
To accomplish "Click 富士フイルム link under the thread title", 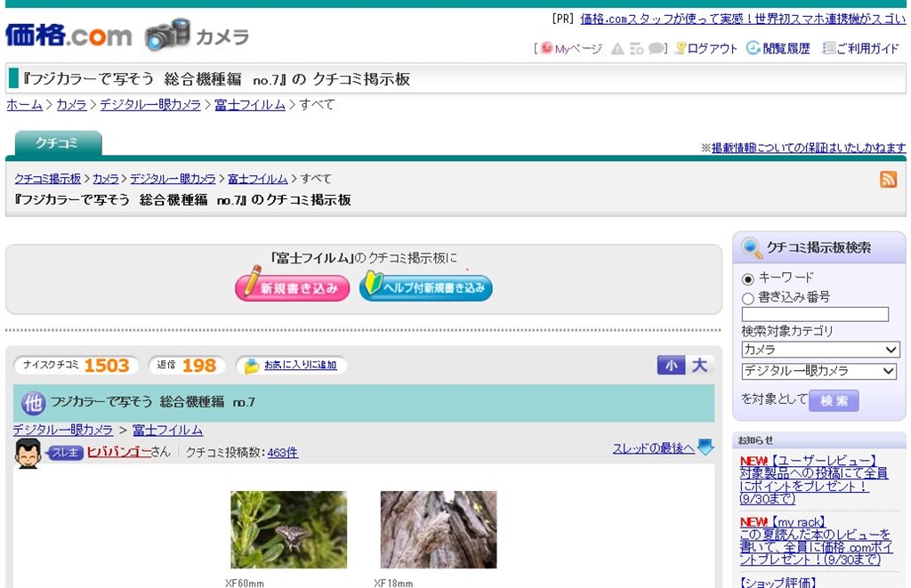I will point(168,430).
